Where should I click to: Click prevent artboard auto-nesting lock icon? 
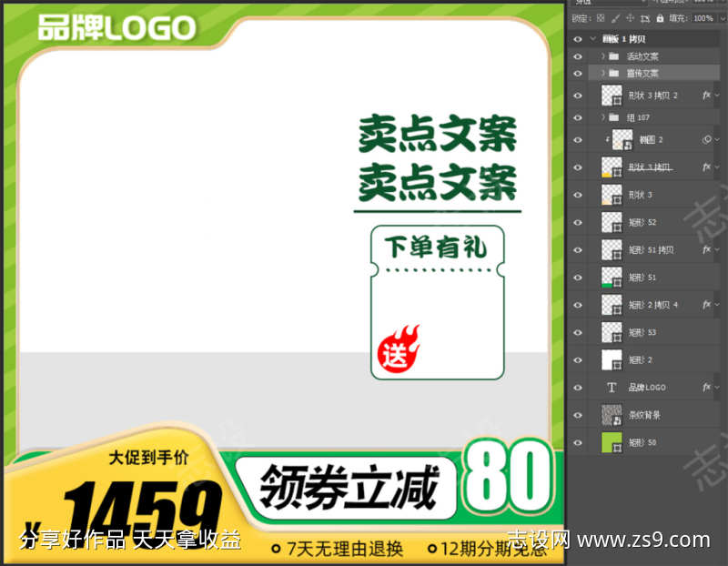pyautogui.click(x=645, y=18)
